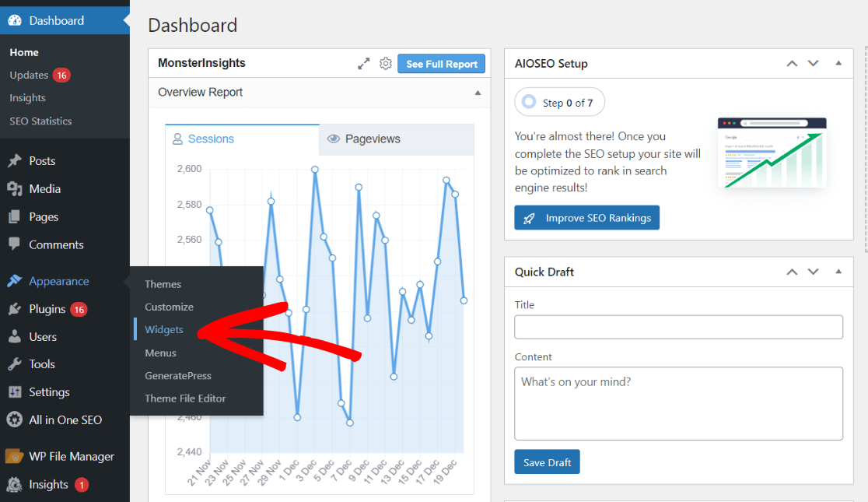The width and height of the screenshot is (868, 502).
Task: Check progress on Step 0 of 7
Action: pyautogui.click(x=559, y=102)
